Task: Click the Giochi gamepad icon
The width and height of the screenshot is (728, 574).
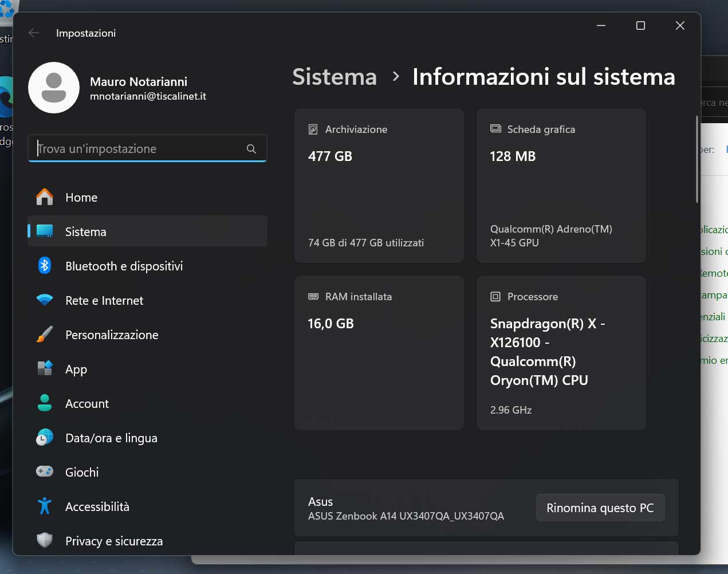Action: tap(45, 471)
